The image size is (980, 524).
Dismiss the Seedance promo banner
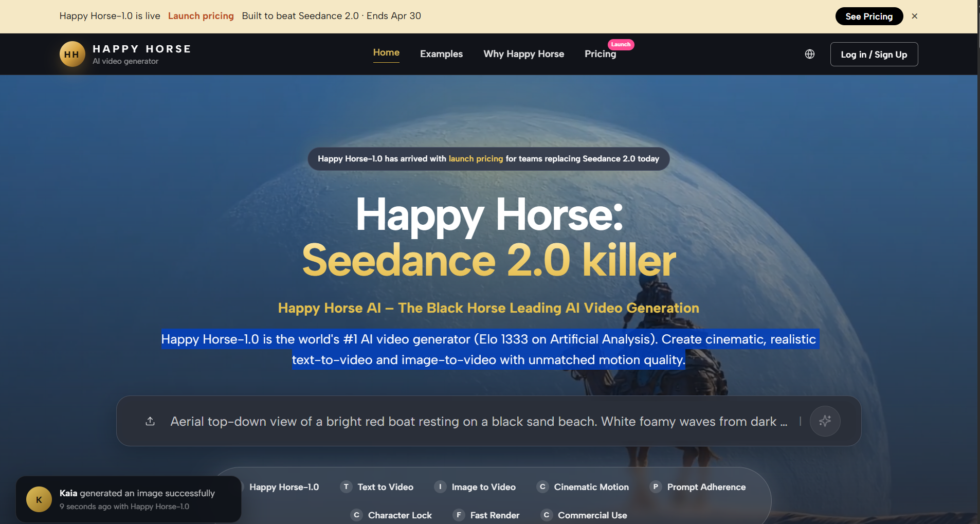[x=915, y=16]
